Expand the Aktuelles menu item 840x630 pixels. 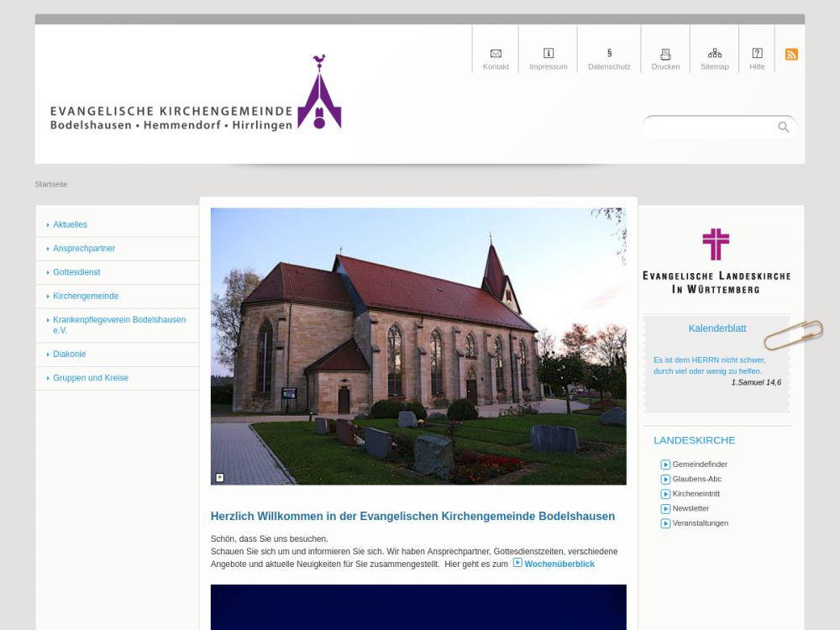coord(70,225)
